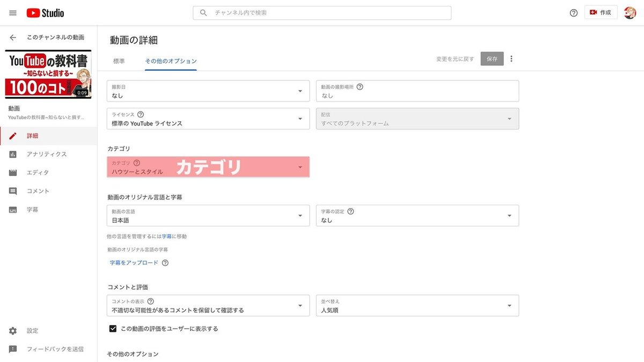Image resolution: width=644 pixels, height=362 pixels.
Task: Open the help question mark icon
Action: 574,13
